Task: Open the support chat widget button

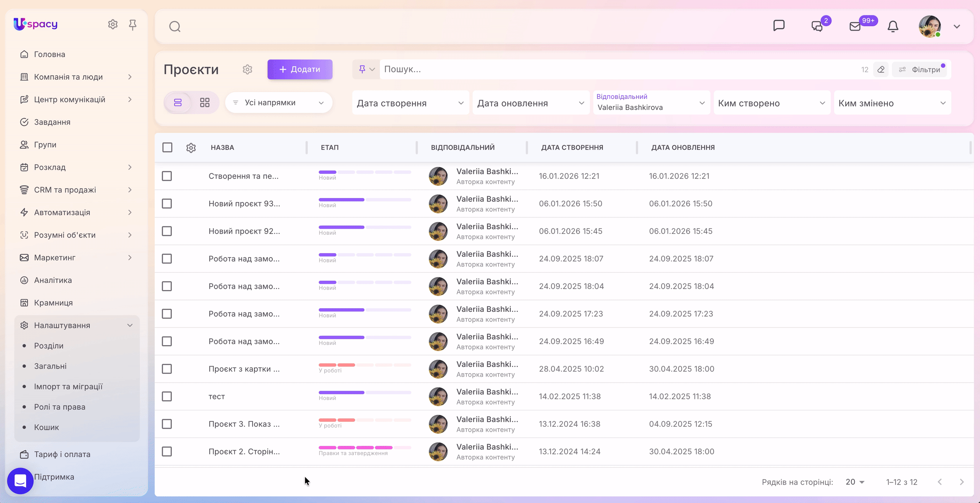Action: [20, 481]
